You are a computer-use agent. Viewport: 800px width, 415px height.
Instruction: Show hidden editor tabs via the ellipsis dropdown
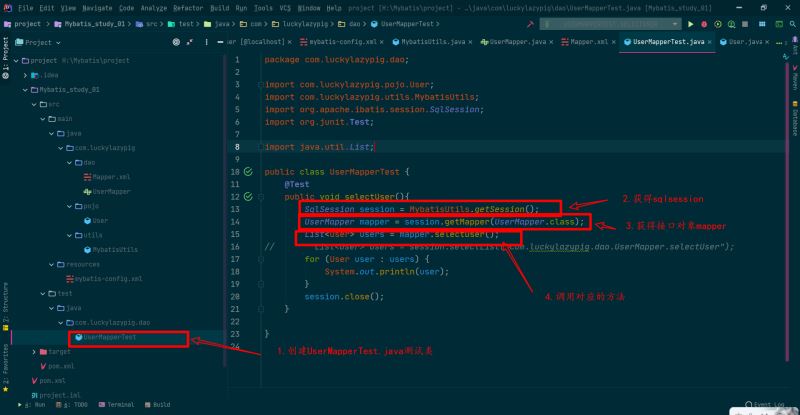click(x=781, y=42)
